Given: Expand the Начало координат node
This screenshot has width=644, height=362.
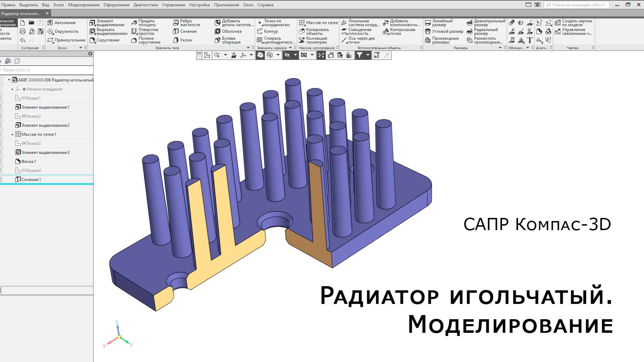Looking at the screenshot, I should [12, 89].
